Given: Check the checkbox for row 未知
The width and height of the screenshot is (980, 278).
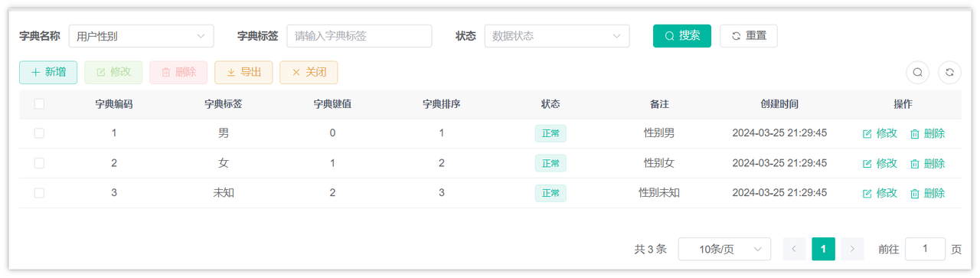Looking at the screenshot, I should 39,193.
